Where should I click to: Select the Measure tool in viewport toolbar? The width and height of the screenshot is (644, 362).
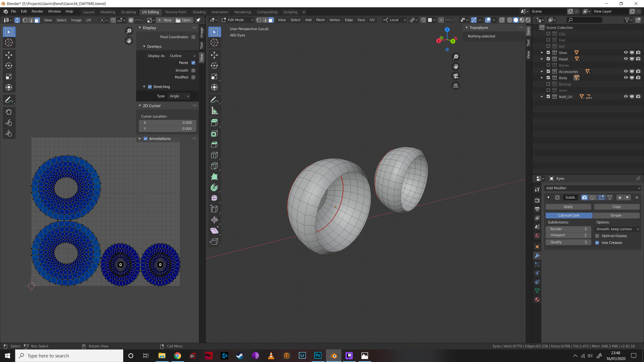214,111
